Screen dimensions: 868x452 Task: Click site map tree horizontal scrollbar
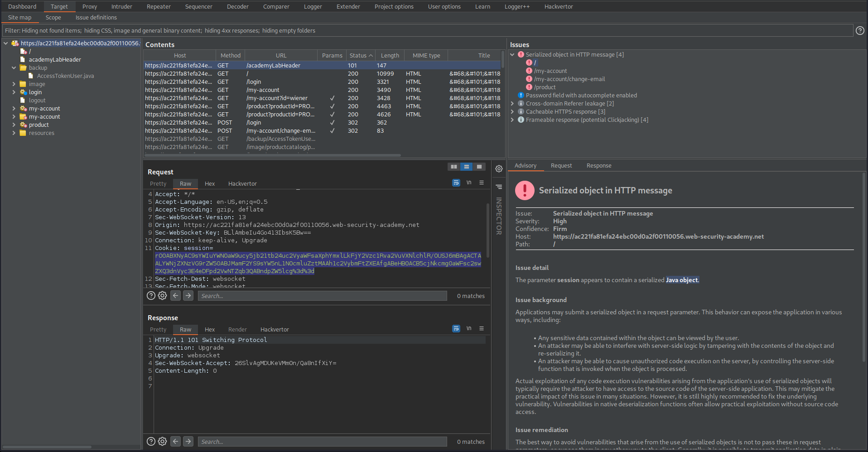click(47, 447)
